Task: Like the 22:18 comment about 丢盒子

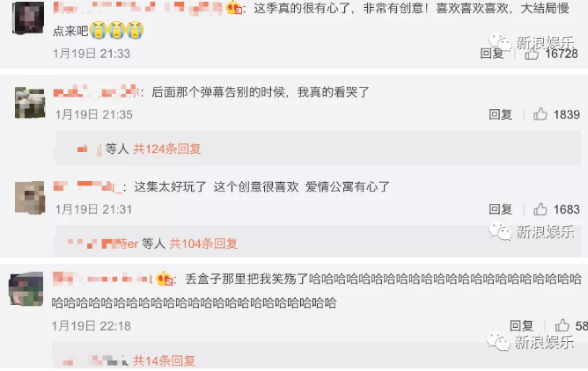Action: tap(562, 325)
